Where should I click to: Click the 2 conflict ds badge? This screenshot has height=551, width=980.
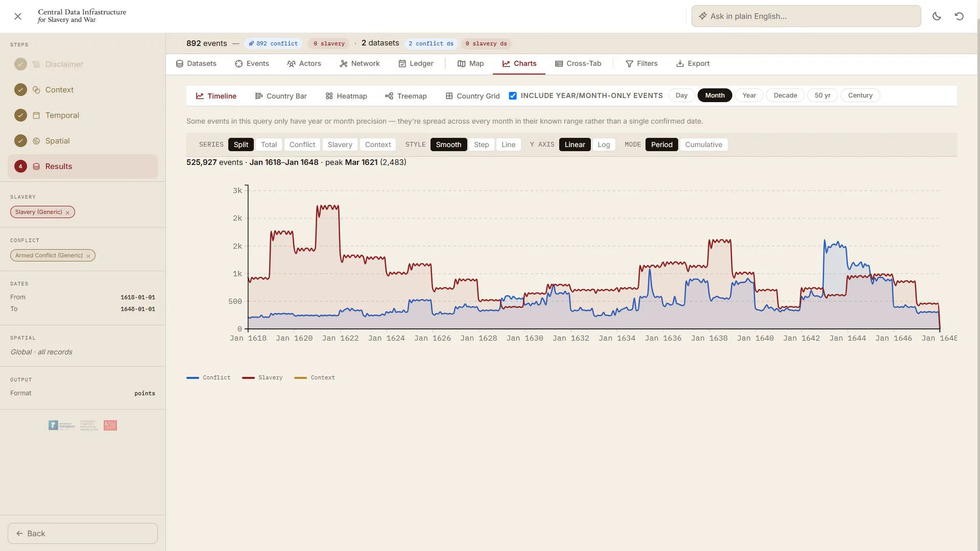(x=431, y=44)
